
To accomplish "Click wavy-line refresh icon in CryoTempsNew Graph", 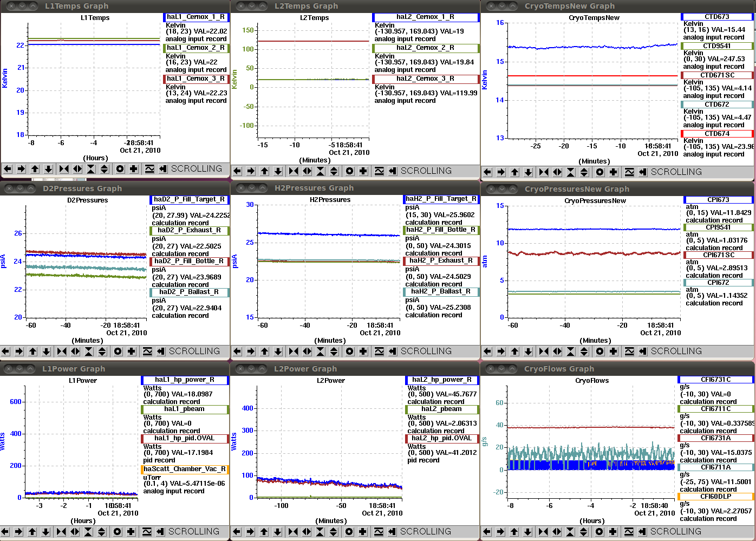I will (x=629, y=172).
